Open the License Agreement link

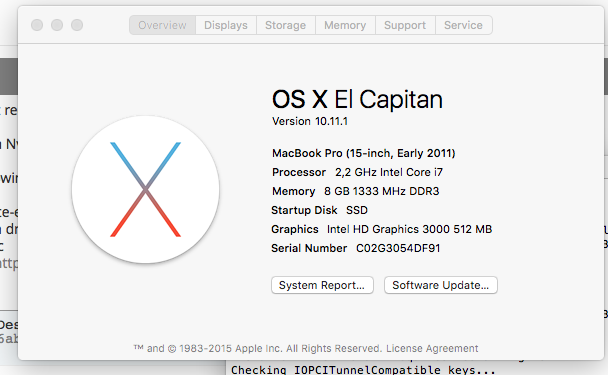432,348
